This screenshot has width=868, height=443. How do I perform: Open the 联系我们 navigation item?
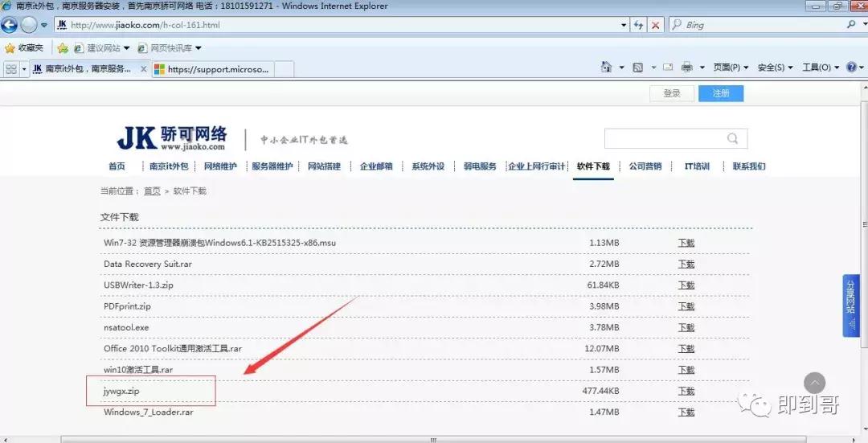[x=749, y=166]
